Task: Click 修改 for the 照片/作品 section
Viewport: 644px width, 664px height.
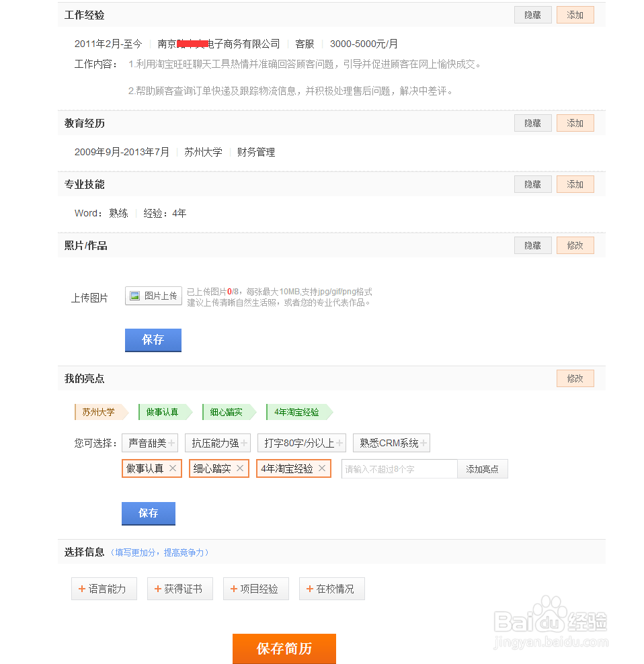Action: 575,245
